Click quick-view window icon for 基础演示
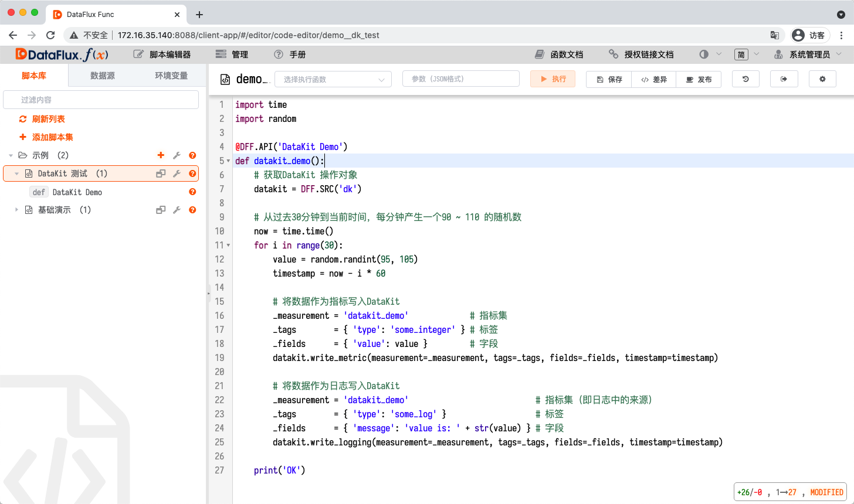This screenshot has height=504, width=854. click(161, 210)
